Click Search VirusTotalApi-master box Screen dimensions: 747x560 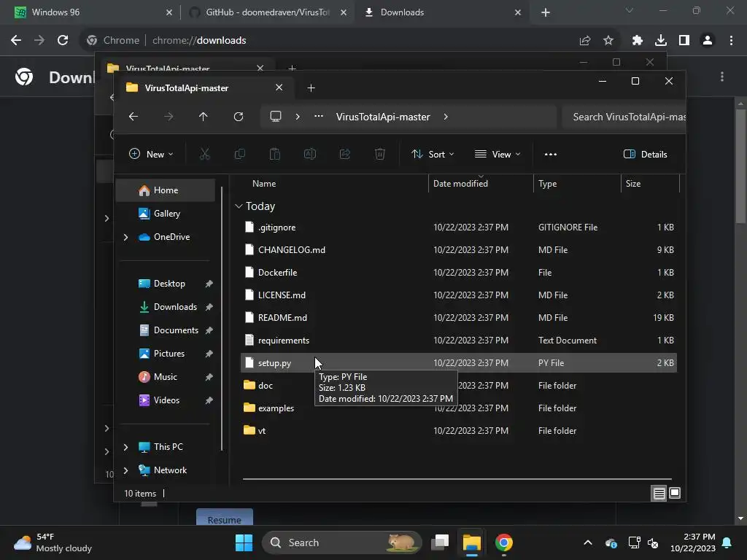coord(624,117)
